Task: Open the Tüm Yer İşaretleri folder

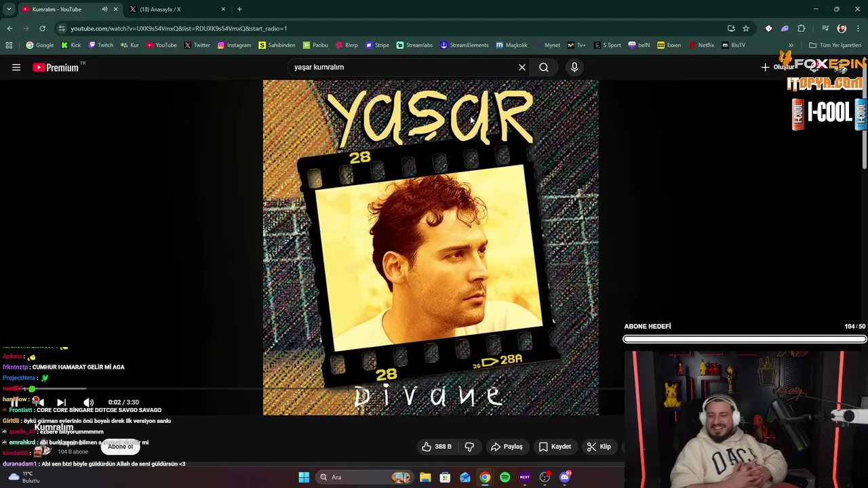Action: [x=835, y=45]
